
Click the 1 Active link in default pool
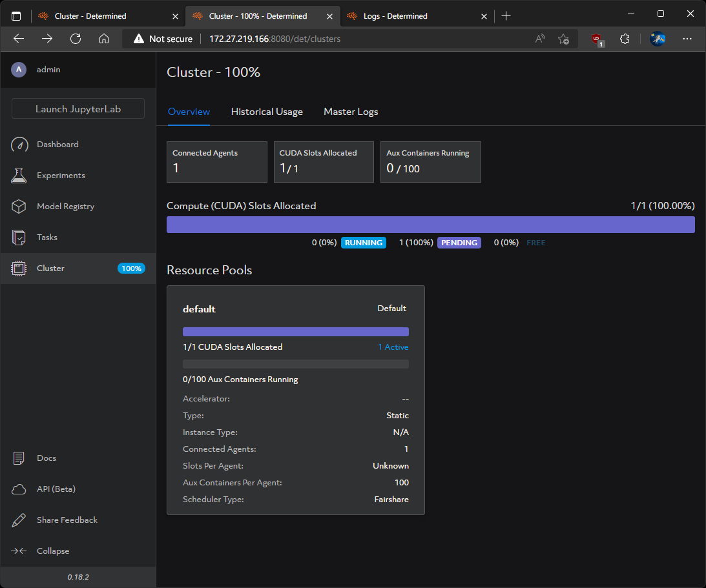point(393,347)
